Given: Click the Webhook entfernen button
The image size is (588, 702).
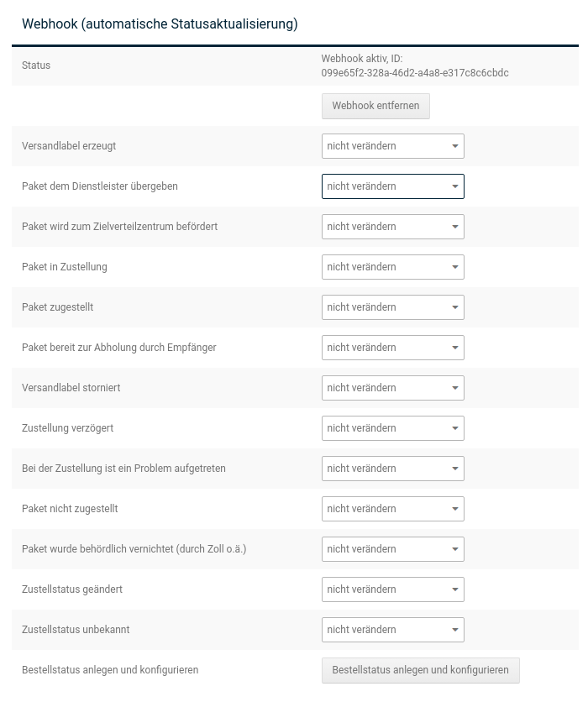Looking at the screenshot, I should pyautogui.click(x=375, y=106).
